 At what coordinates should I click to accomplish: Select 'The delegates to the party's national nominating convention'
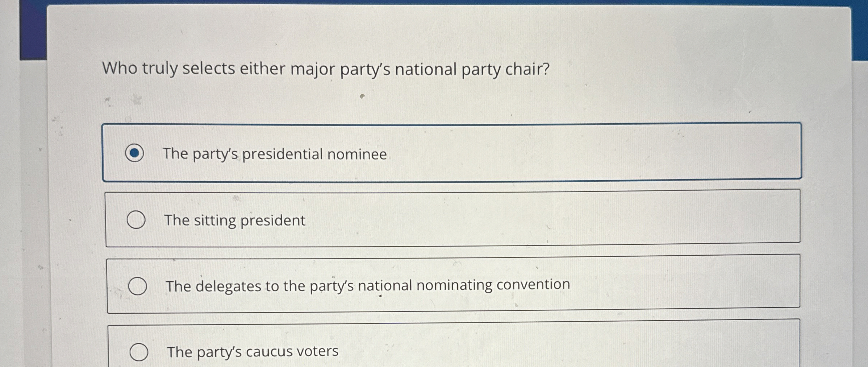pos(138,286)
